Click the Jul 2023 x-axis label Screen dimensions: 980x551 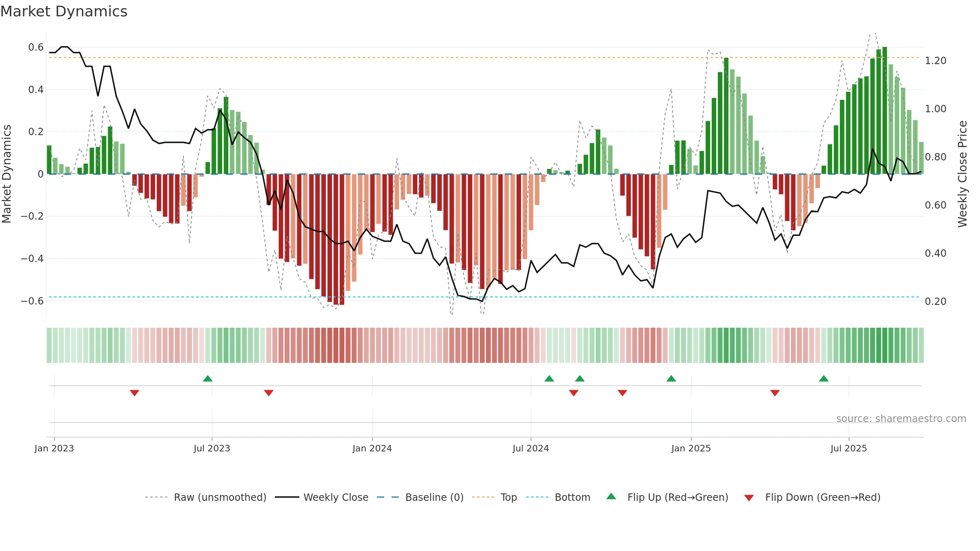coord(212,449)
